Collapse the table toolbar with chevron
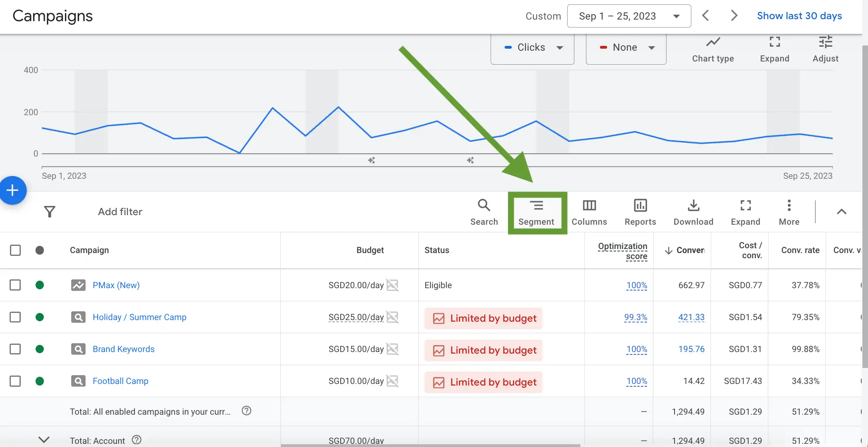Image resolution: width=868 pixels, height=447 pixels. pos(841,212)
